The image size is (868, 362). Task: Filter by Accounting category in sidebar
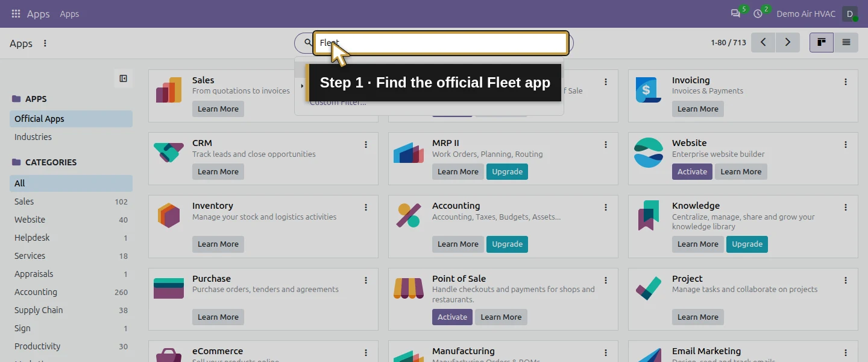pyautogui.click(x=71, y=292)
